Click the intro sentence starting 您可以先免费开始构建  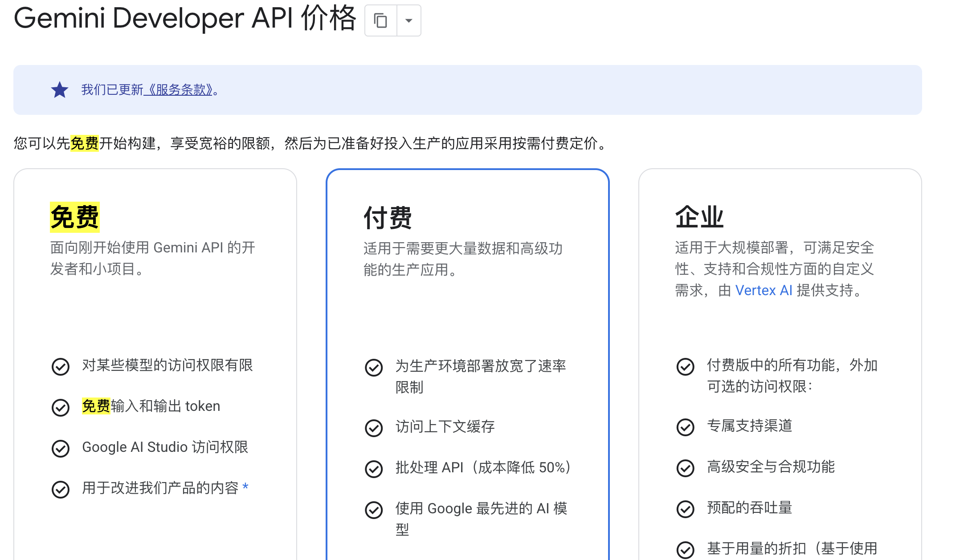coord(311,143)
